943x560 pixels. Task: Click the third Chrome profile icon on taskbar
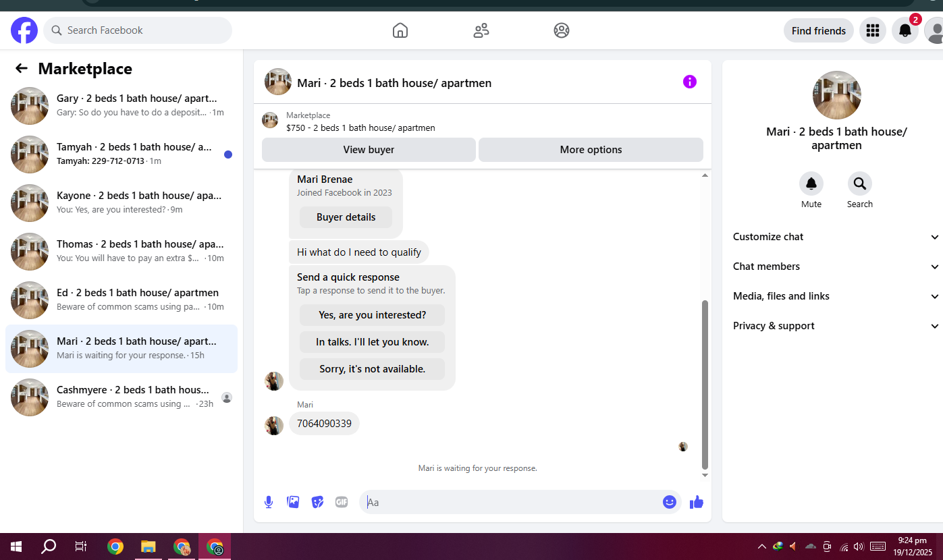215,547
